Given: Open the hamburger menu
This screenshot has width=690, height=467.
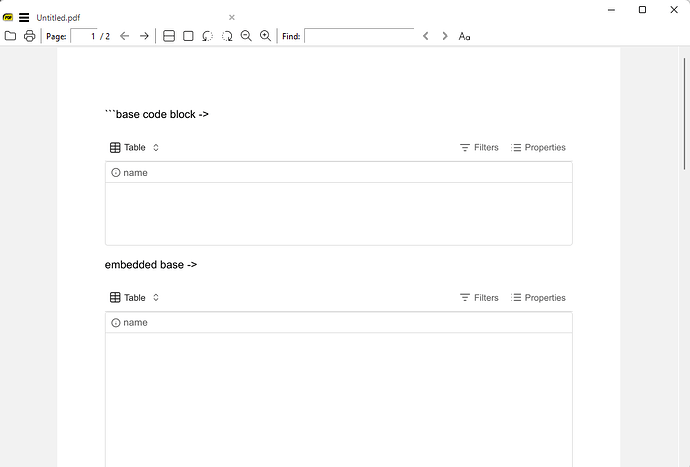Looking at the screenshot, I should point(24,17).
